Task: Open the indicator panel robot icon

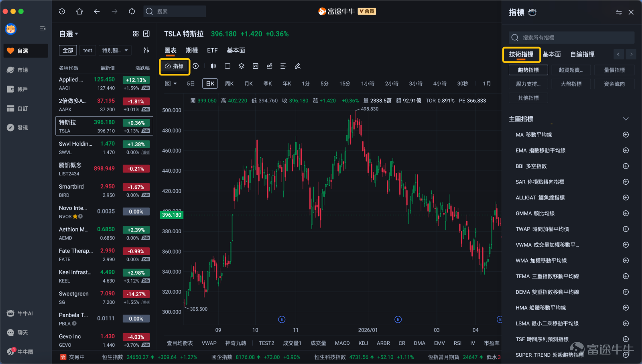Action: [532, 12]
